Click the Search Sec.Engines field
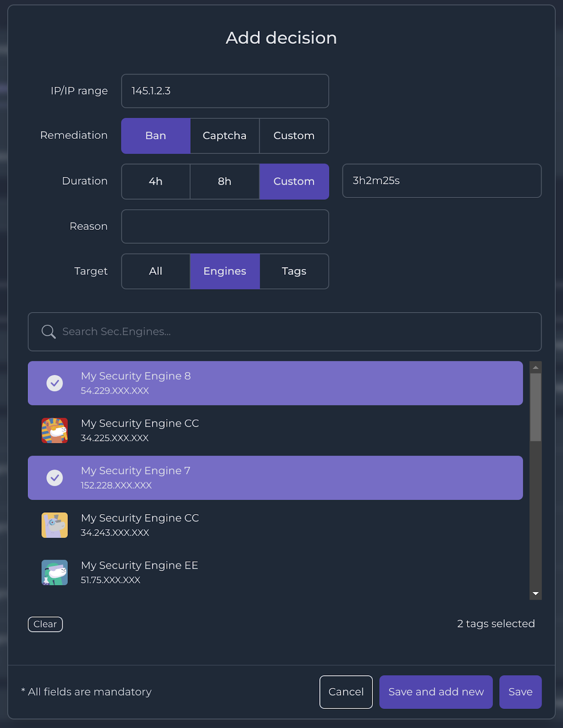Viewport: 563px width, 728px height. click(x=285, y=332)
